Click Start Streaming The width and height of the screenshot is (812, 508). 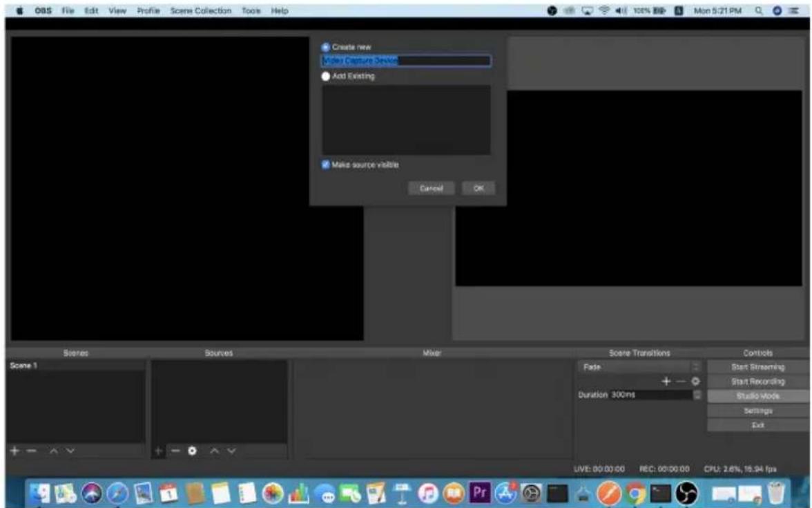[757, 367]
